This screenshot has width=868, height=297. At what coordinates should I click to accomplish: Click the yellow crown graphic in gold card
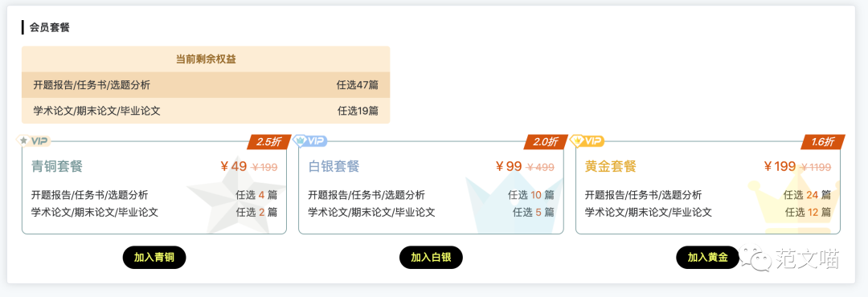click(x=793, y=200)
